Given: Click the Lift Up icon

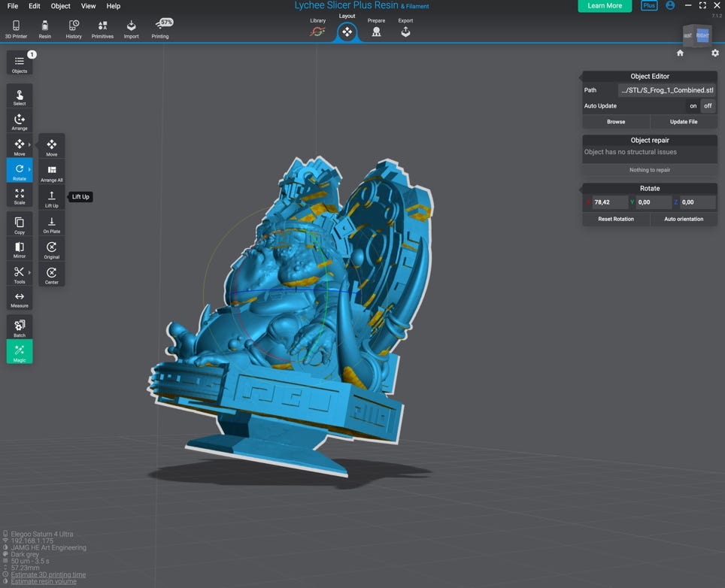Looking at the screenshot, I should pyautogui.click(x=51, y=198).
